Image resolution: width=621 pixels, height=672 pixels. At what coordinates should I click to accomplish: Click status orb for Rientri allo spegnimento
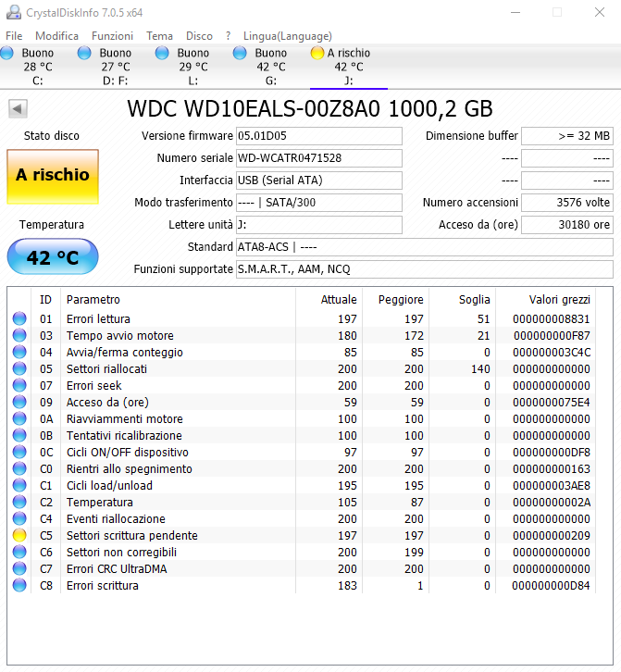tap(19, 468)
